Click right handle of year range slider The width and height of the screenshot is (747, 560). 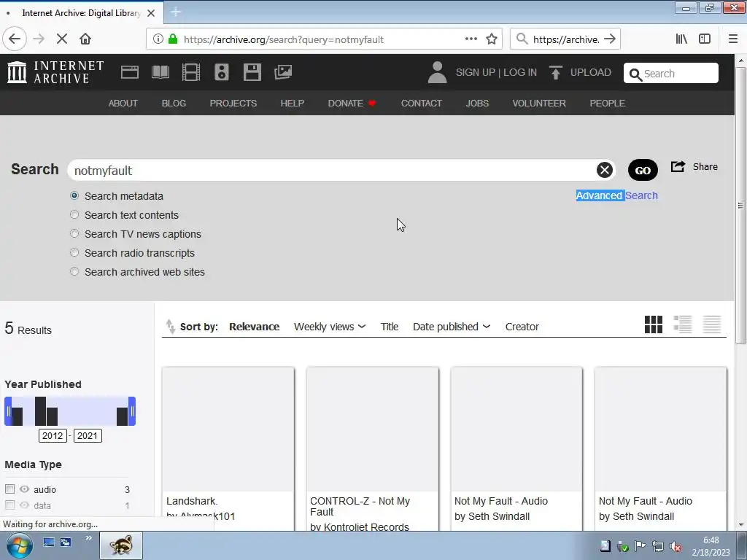coord(132,411)
